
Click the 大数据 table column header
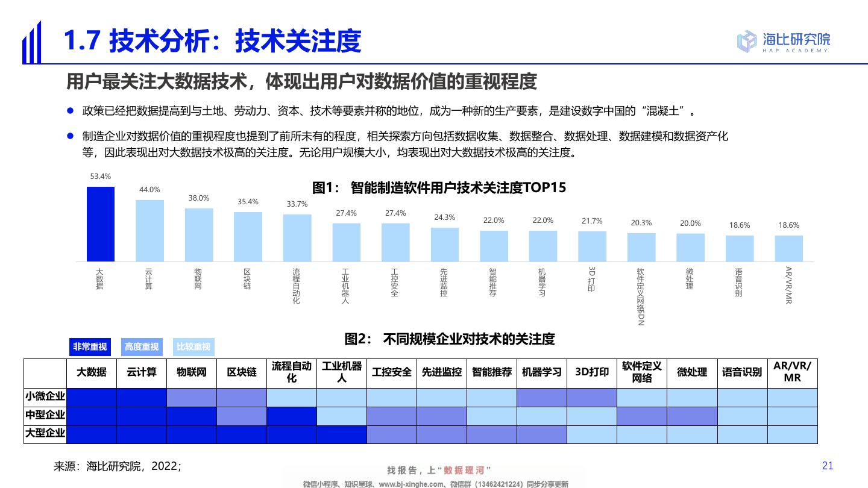(x=92, y=372)
